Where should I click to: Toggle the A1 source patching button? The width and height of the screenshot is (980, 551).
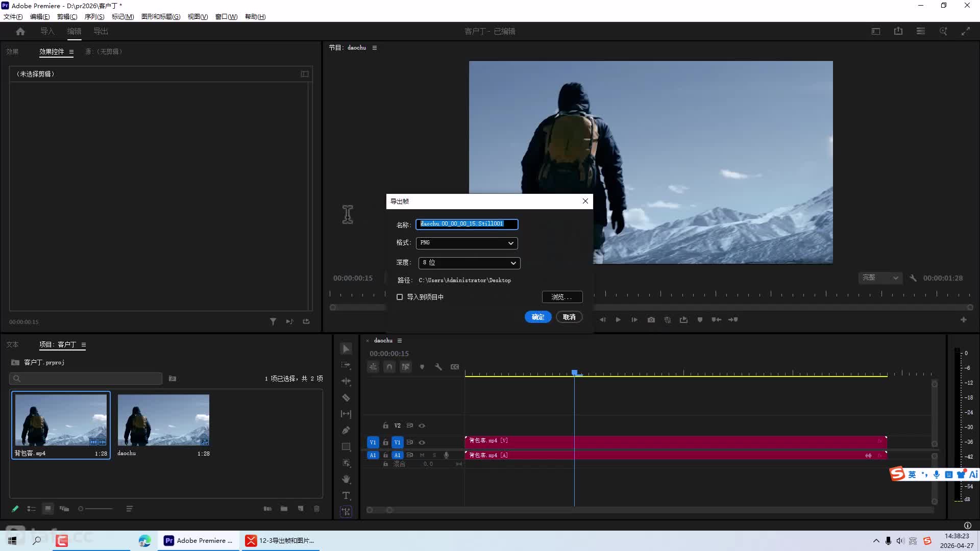373,455
